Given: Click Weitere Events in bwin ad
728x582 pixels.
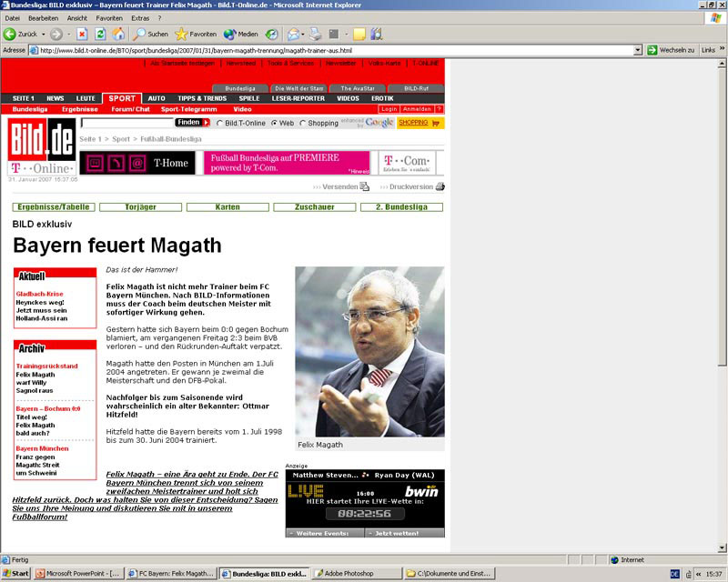Looking at the screenshot, I should pos(325,533).
